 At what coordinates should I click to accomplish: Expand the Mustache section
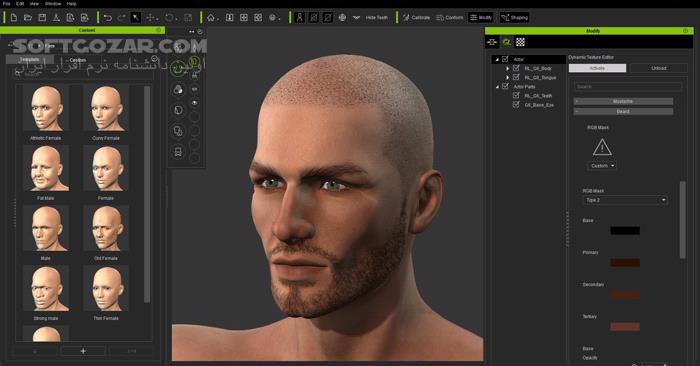tap(623, 101)
